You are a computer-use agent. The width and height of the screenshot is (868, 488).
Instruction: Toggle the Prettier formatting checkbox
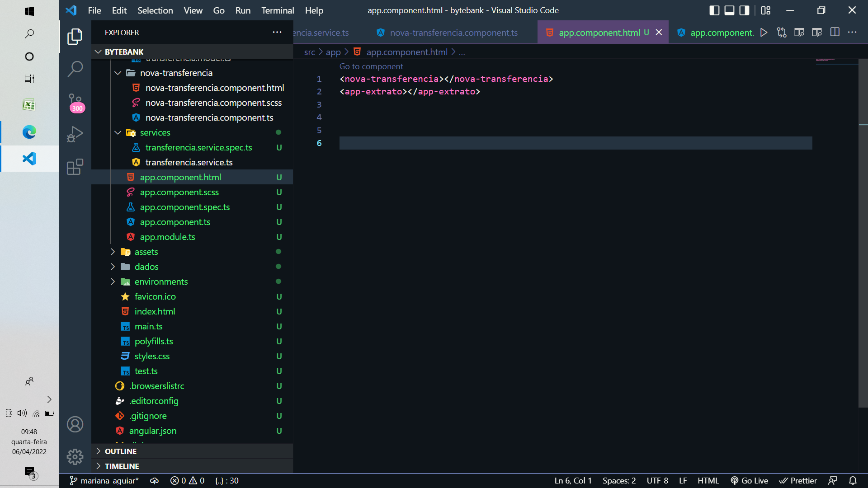799,481
